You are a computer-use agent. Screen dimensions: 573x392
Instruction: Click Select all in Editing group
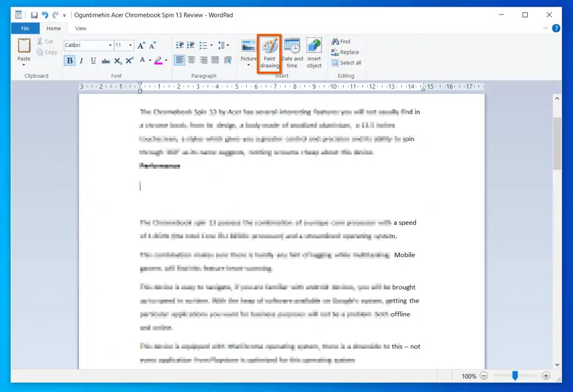pos(346,63)
